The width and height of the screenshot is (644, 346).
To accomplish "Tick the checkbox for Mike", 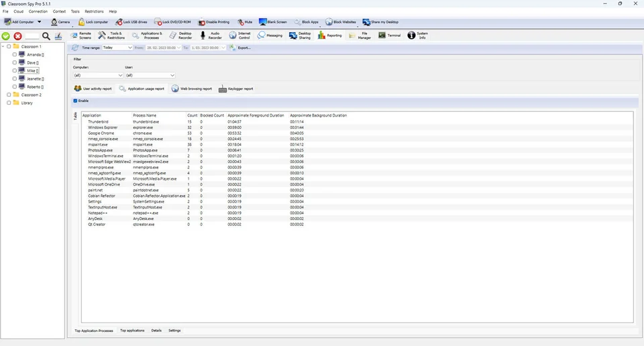I will coord(15,70).
